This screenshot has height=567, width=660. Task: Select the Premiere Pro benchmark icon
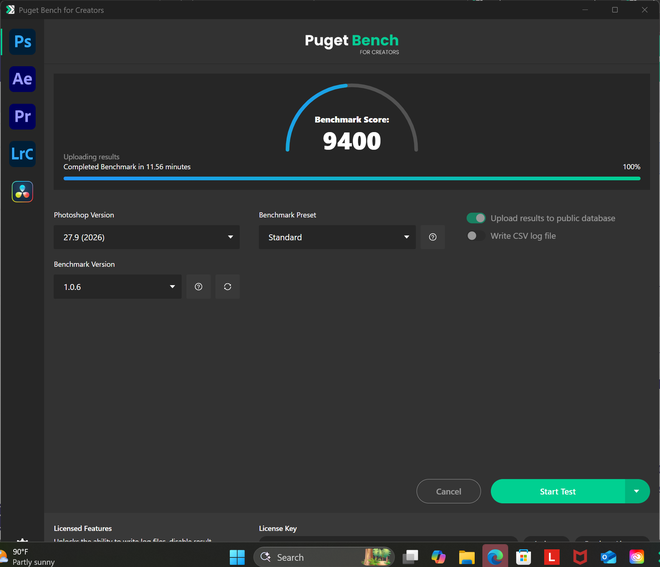pos(22,117)
